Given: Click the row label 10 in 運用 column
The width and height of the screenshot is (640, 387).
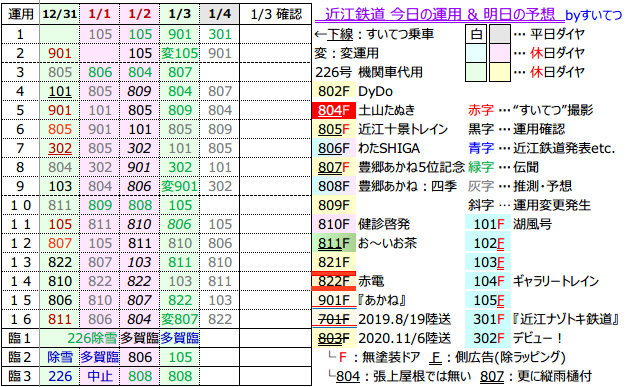Looking at the screenshot, I should pos(21,205).
